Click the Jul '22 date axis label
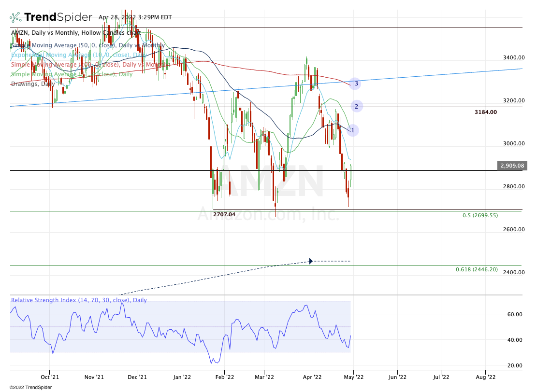This screenshot has width=537, height=392. (x=441, y=377)
